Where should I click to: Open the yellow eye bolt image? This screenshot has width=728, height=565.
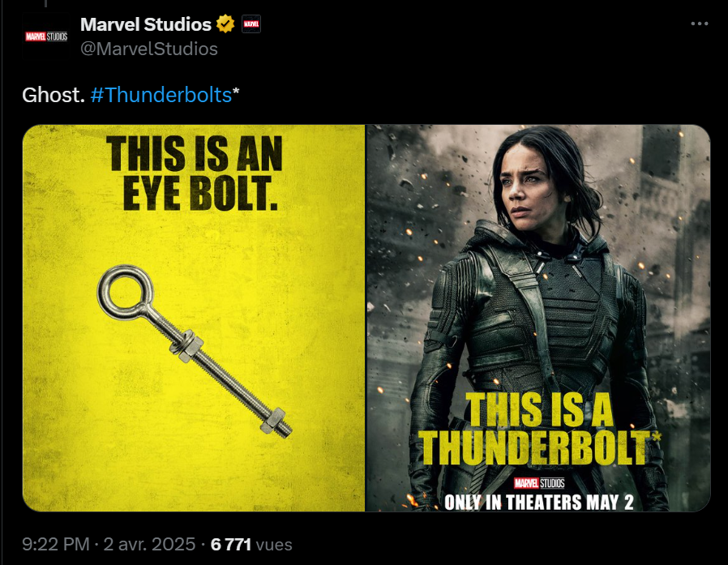point(194,318)
